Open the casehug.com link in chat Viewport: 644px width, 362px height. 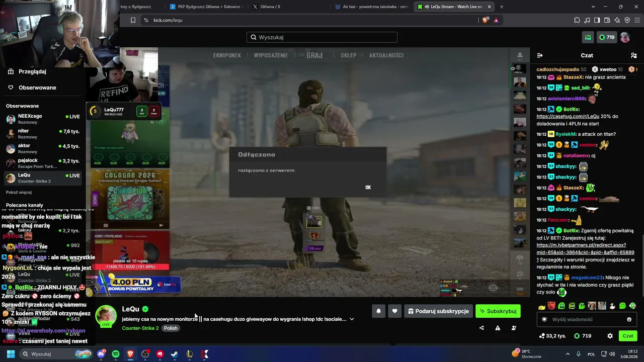coord(568,116)
